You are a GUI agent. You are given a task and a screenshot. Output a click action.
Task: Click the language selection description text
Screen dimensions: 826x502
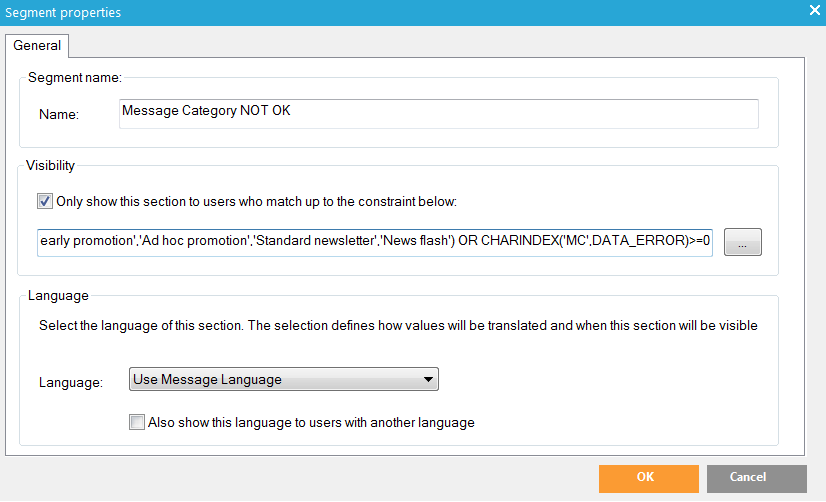(x=398, y=326)
